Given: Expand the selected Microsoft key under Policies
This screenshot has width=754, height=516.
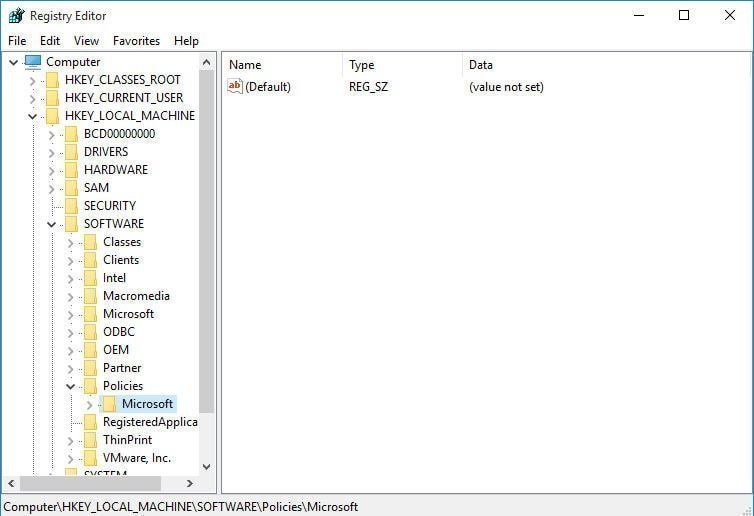Looking at the screenshot, I should coord(89,405).
